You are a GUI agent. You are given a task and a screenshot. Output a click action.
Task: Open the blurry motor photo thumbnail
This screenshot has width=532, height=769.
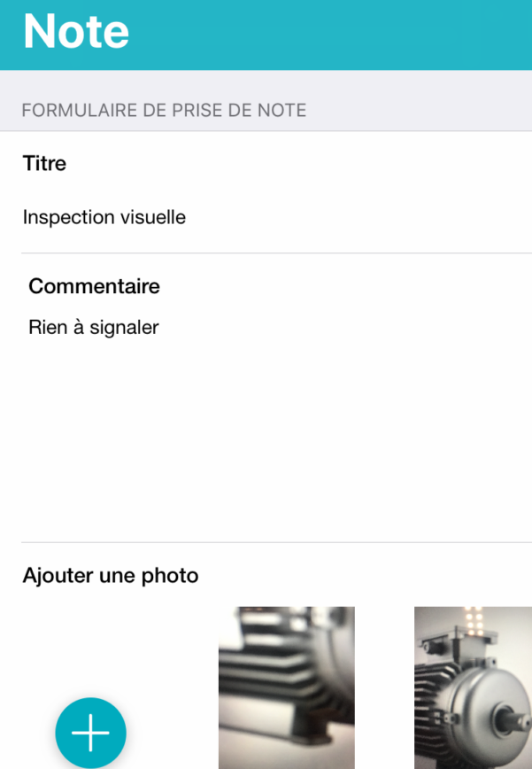(x=287, y=687)
